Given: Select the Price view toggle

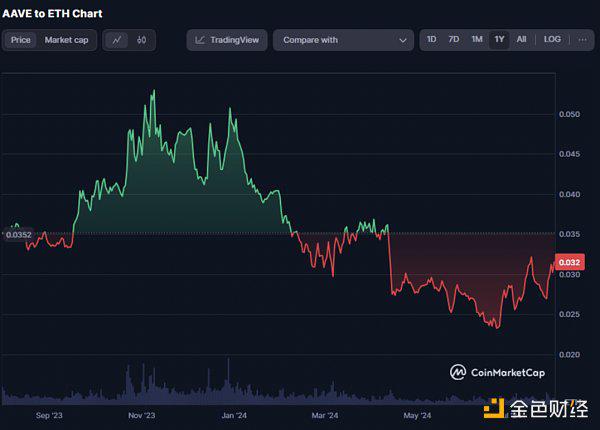Looking at the screenshot, I should (20, 40).
